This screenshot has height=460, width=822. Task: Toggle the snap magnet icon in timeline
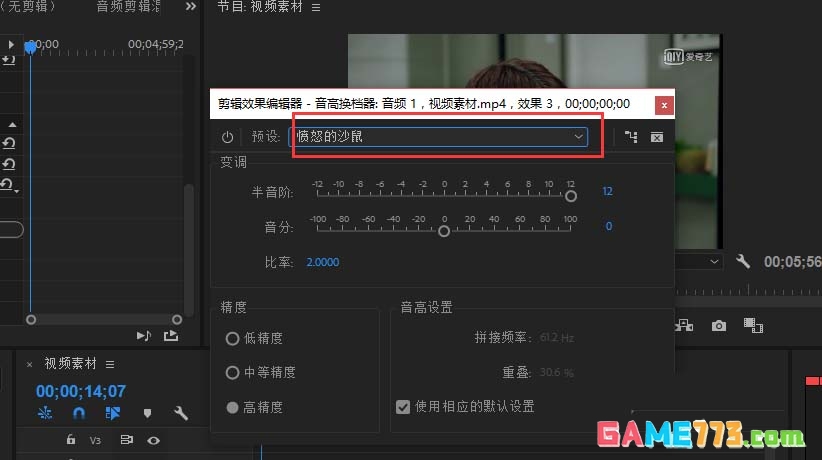point(79,413)
